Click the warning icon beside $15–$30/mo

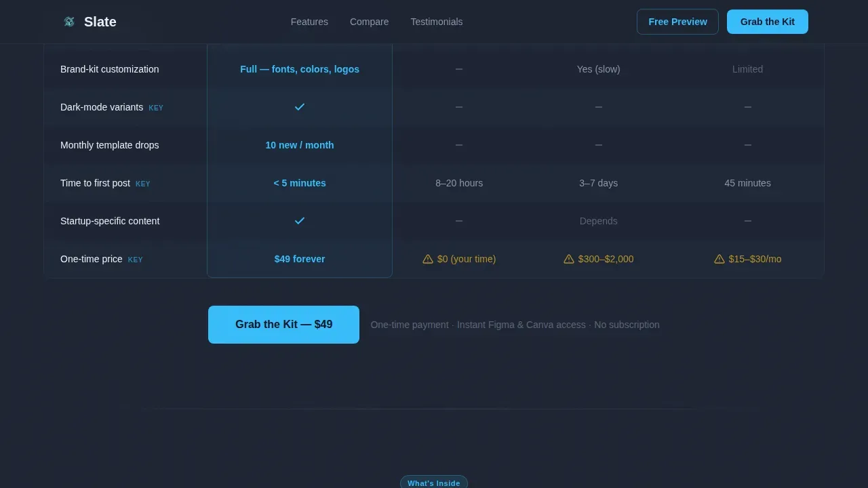pos(719,259)
